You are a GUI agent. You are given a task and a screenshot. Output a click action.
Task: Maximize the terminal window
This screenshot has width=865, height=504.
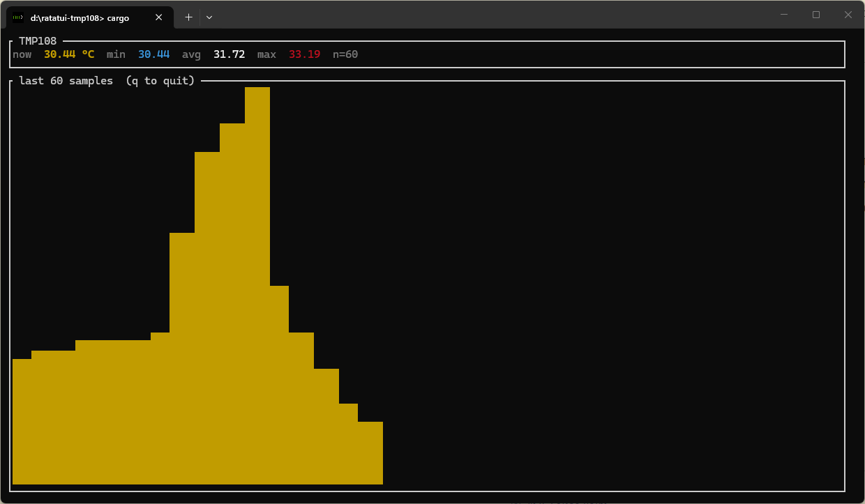pos(816,15)
